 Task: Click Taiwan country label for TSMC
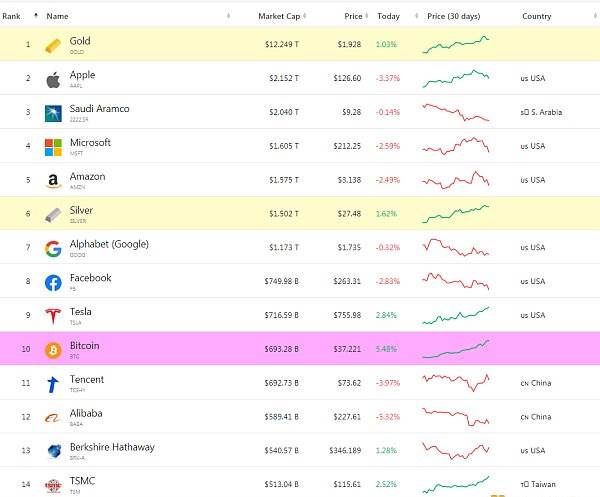tap(538, 484)
